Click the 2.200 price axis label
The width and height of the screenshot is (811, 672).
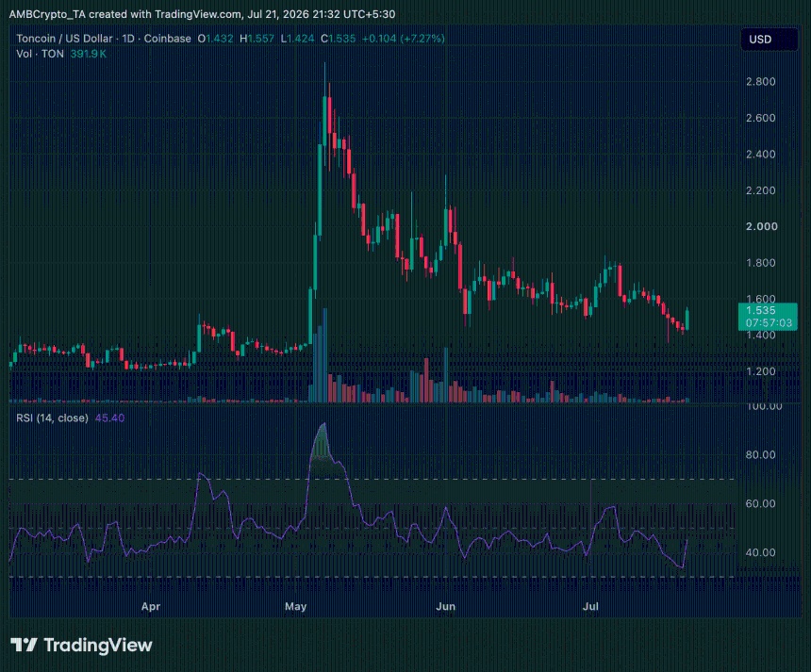760,190
